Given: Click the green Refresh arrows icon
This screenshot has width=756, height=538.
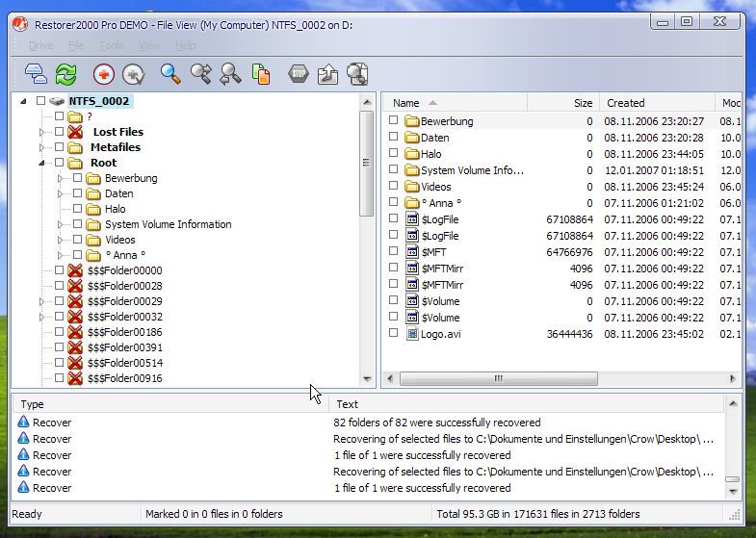Looking at the screenshot, I should 66,74.
